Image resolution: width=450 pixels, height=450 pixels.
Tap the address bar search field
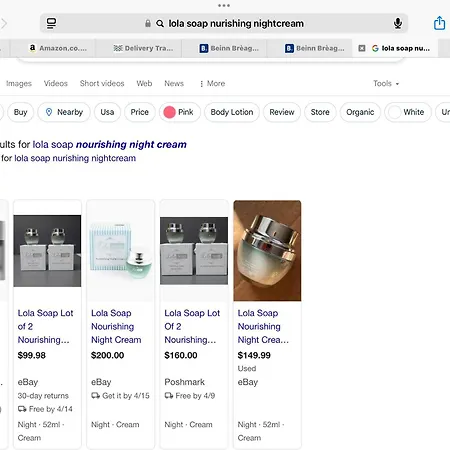224,23
